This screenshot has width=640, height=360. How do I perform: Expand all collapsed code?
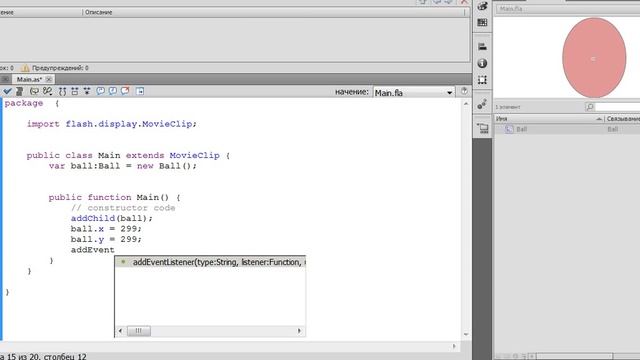click(87, 91)
